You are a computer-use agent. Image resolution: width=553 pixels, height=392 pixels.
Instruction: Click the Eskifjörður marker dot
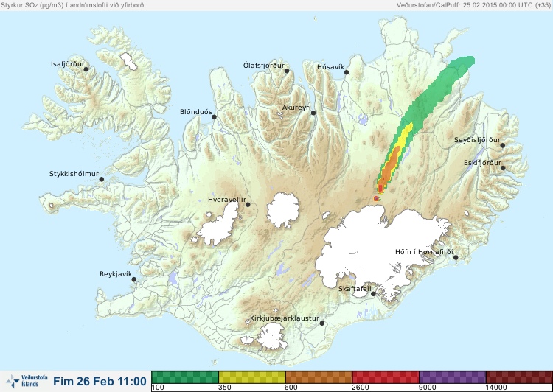click(503, 168)
